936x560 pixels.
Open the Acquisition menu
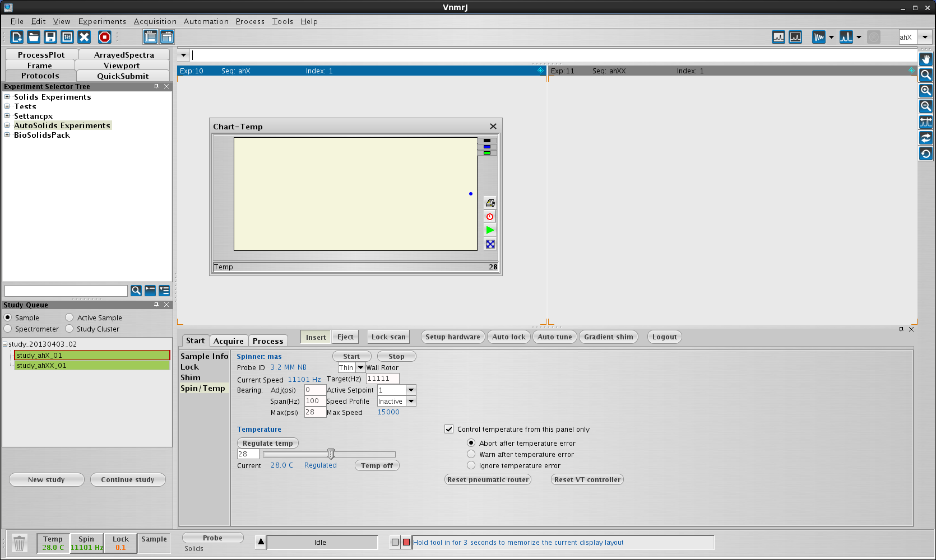point(155,21)
